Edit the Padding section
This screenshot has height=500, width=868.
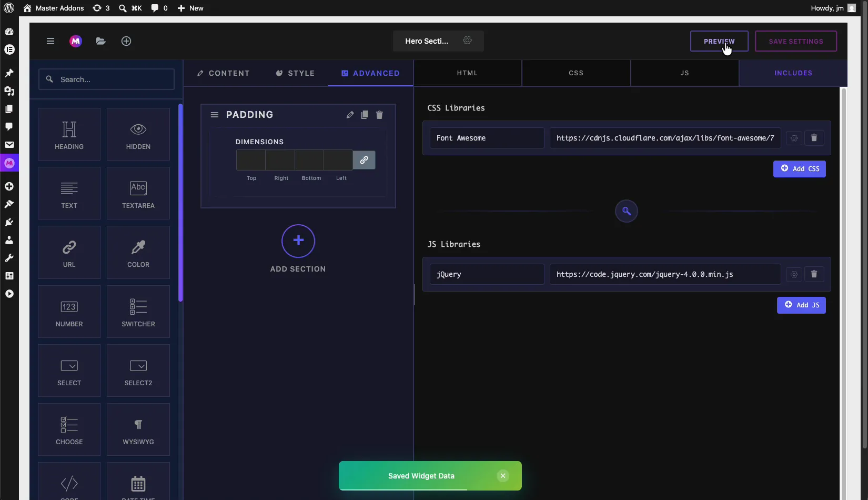(350, 115)
